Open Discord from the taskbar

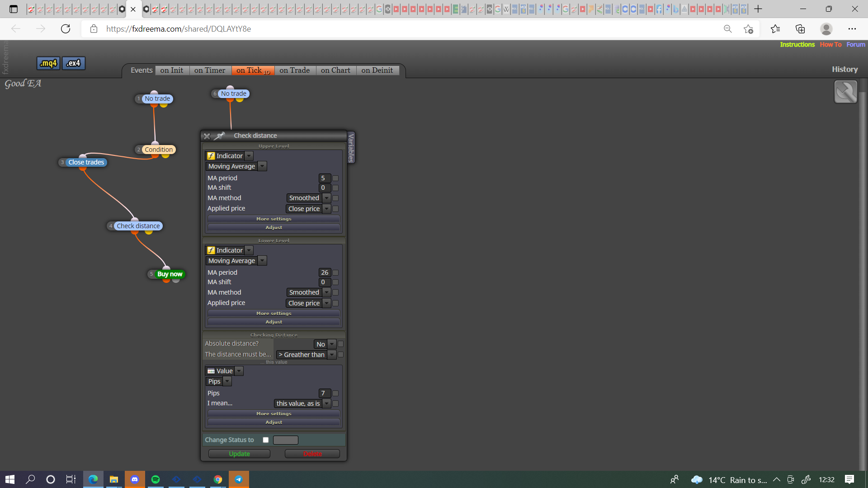135,479
